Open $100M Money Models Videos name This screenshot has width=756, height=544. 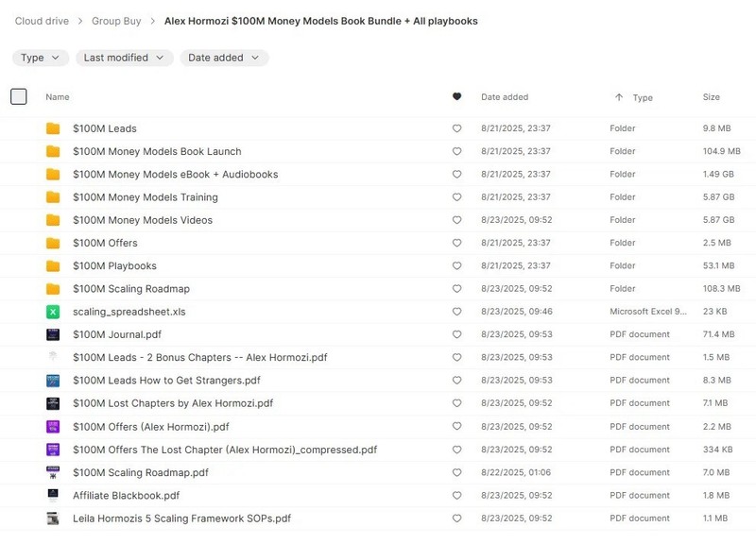click(x=143, y=220)
